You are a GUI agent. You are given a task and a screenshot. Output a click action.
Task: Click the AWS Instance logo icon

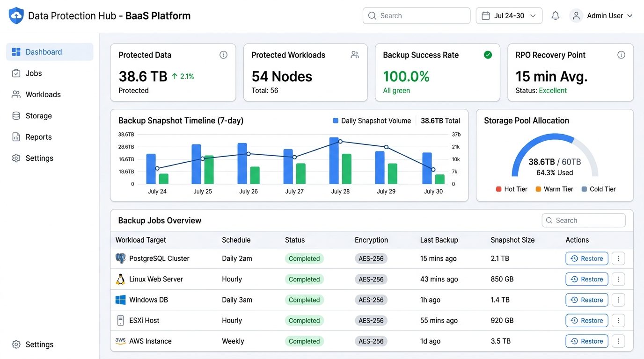click(x=120, y=341)
